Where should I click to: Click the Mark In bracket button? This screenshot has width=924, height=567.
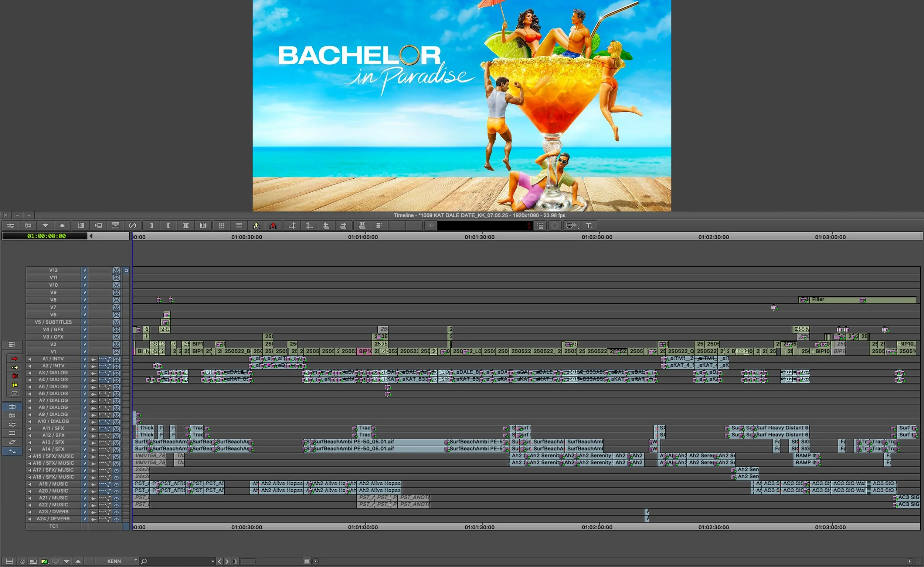pos(151,226)
